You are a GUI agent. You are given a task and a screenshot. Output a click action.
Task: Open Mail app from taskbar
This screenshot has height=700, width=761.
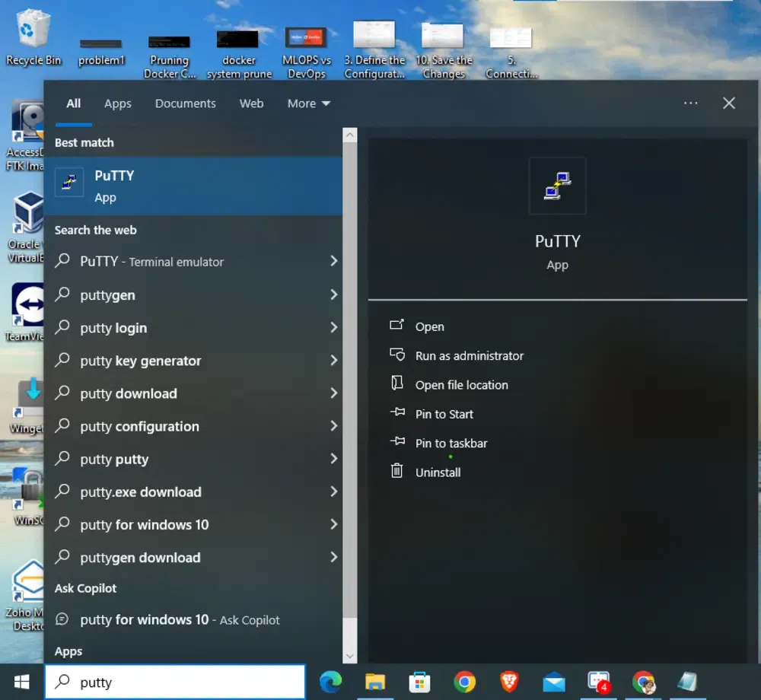(x=554, y=682)
